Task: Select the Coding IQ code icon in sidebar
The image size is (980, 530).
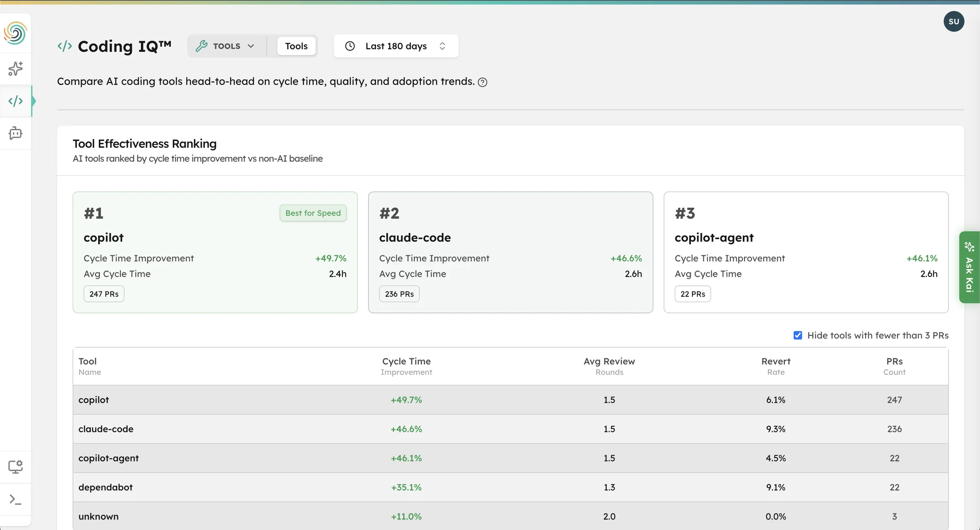Action: [16, 101]
